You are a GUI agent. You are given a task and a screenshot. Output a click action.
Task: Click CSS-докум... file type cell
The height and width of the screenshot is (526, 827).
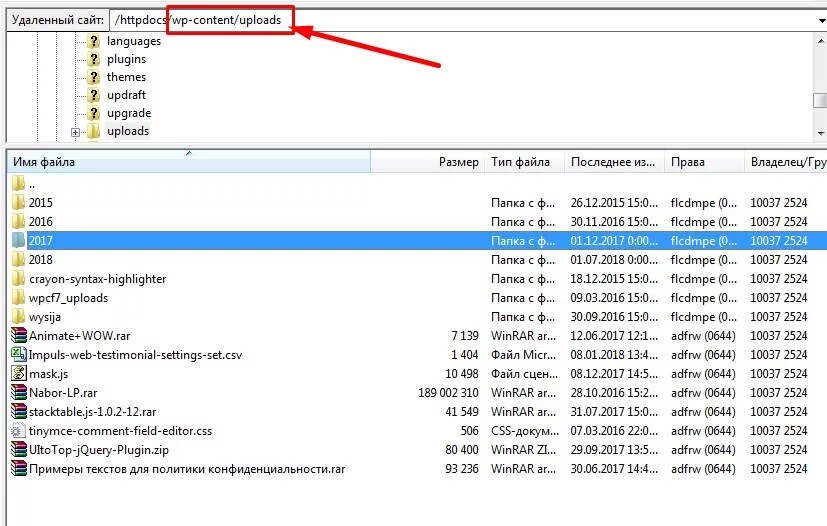pos(524,431)
